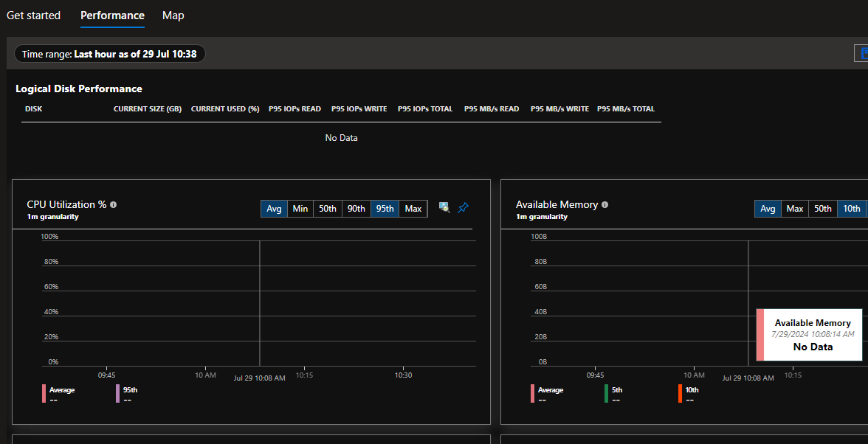868x444 pixels.
Task: Click the Available Memory info icon
Action: click(605, 204)
